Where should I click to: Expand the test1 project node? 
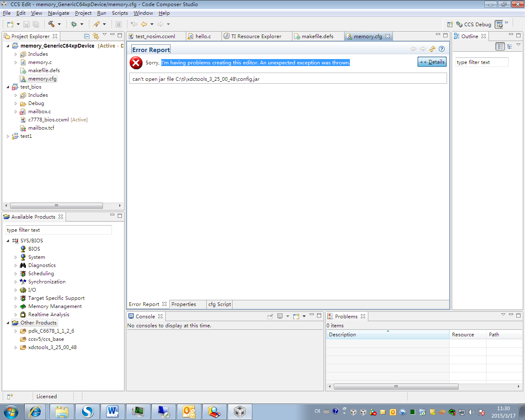pyautogui.click(x=8, y=136)
